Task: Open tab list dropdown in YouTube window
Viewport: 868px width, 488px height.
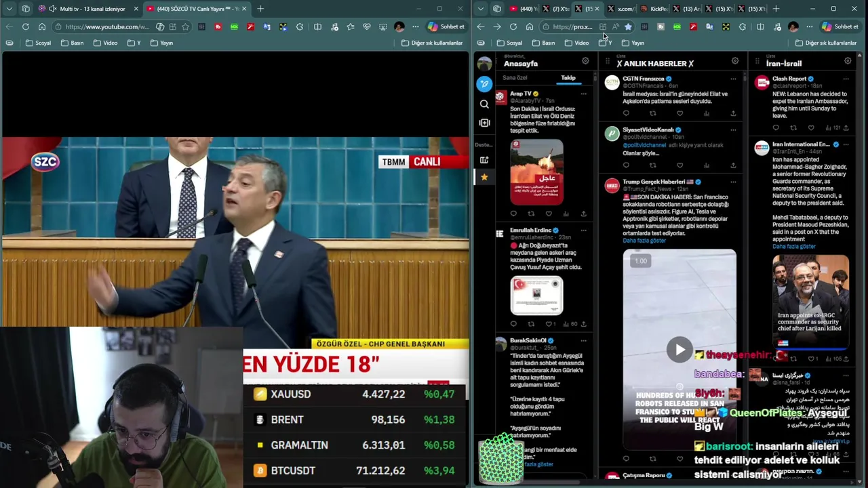Action: [9, 9]
